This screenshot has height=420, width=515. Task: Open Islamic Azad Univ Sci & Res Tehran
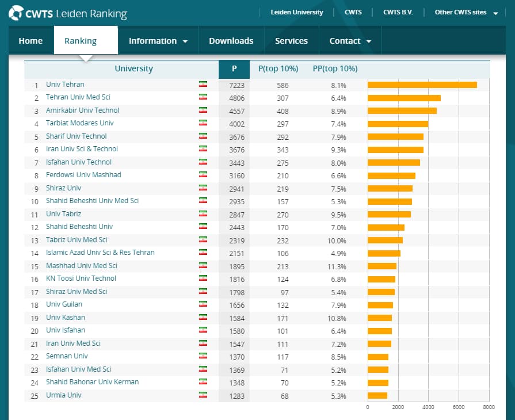tap(100, 252)
